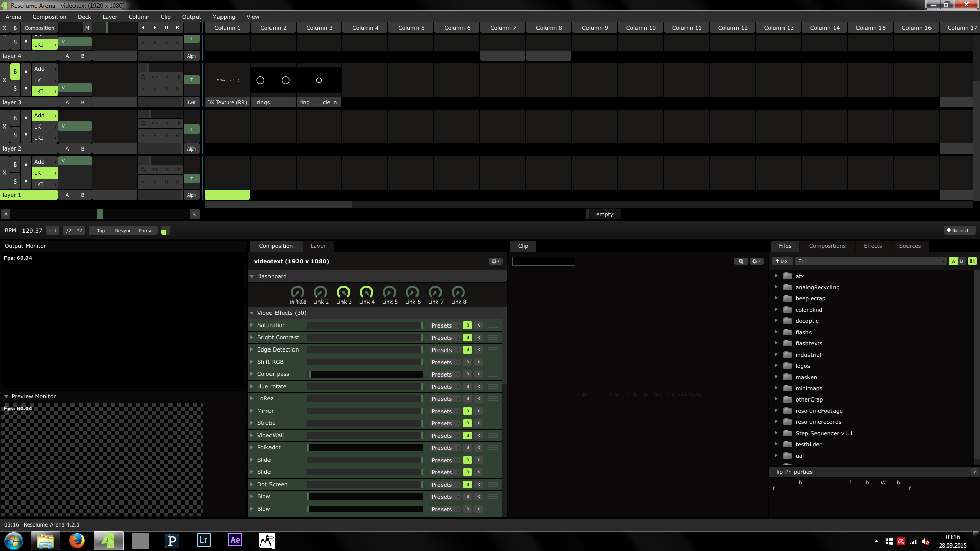Click the shiftRGB dashboard knob
Screen dimensions: 980x551
pos(298,292)
